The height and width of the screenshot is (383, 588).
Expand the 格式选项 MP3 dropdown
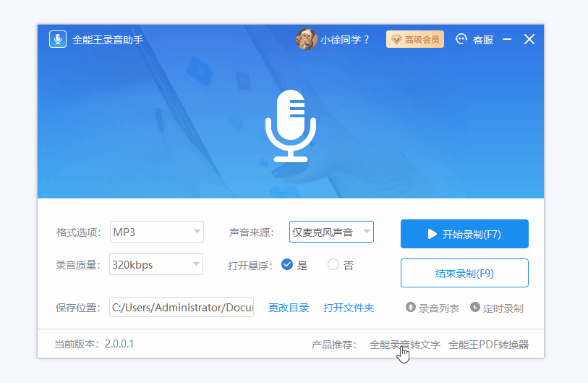point(157,232)
